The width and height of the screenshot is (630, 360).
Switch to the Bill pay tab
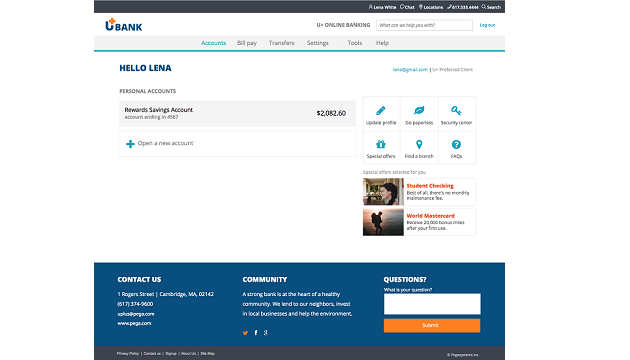click(247, 43)
